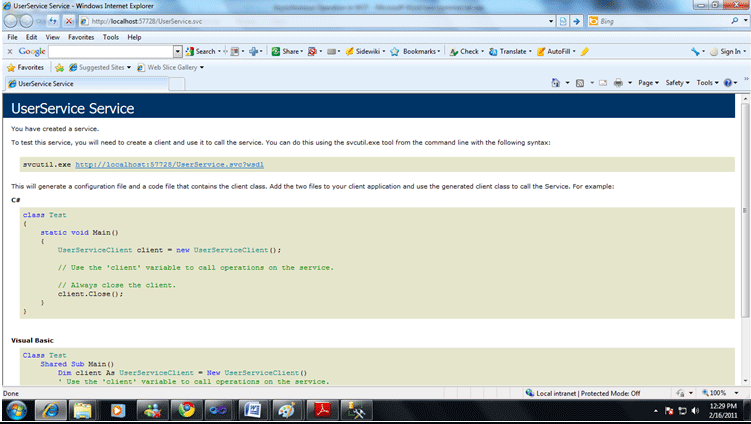The height and width of the screenshot is (424, 751).
Task: Click the browser Back arrow button
Action: pyautogui.click(x=11, y=21)
